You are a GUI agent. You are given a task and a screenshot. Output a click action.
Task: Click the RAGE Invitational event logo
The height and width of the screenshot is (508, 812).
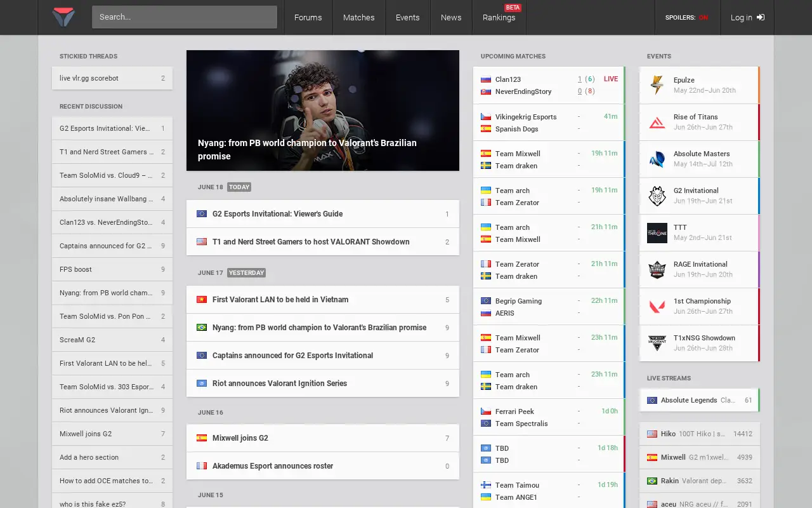click(657, 269)
